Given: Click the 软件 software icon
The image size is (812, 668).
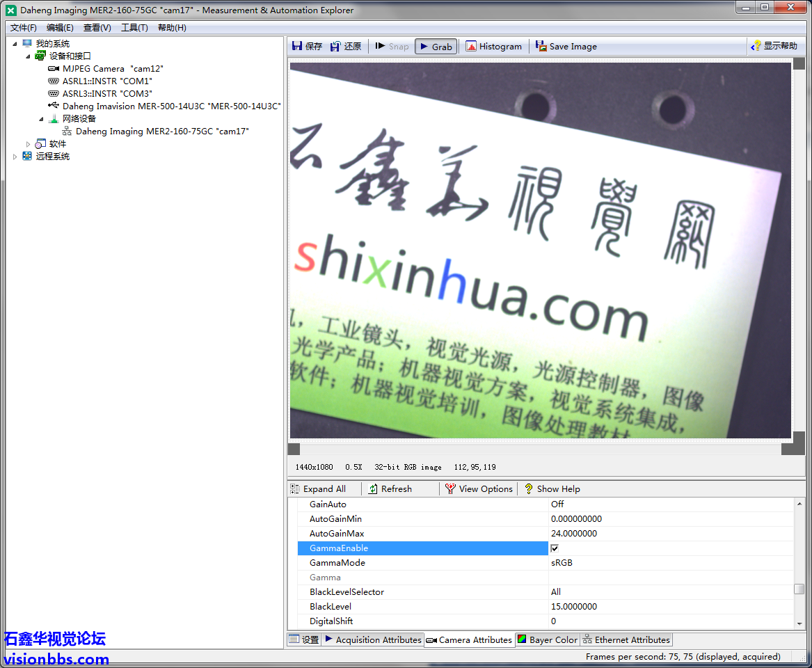Looking at the screenshot, I should [x=40, y=143].
